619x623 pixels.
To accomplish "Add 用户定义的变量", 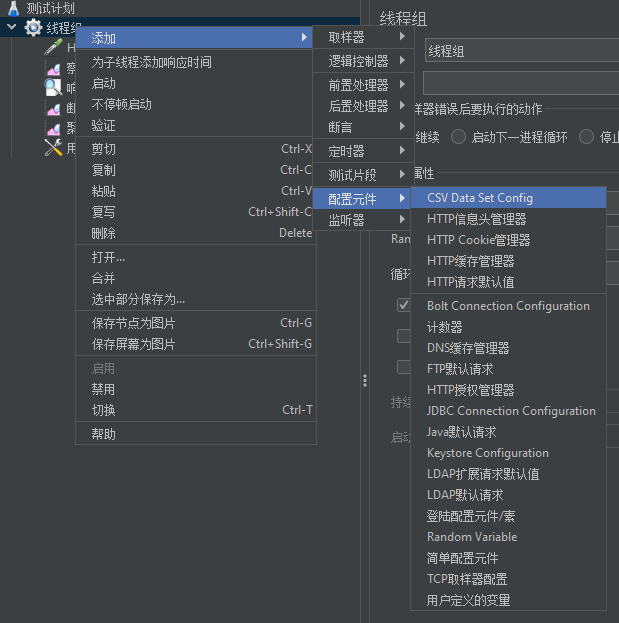I will [508, 600].
